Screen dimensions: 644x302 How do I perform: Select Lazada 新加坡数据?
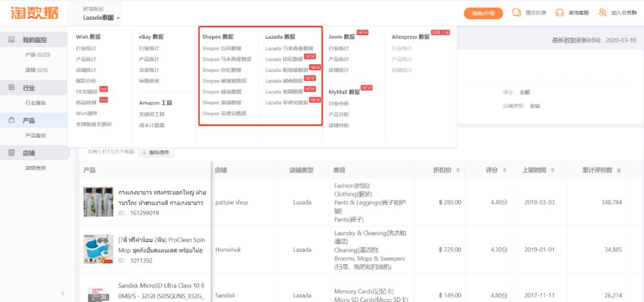287,70
